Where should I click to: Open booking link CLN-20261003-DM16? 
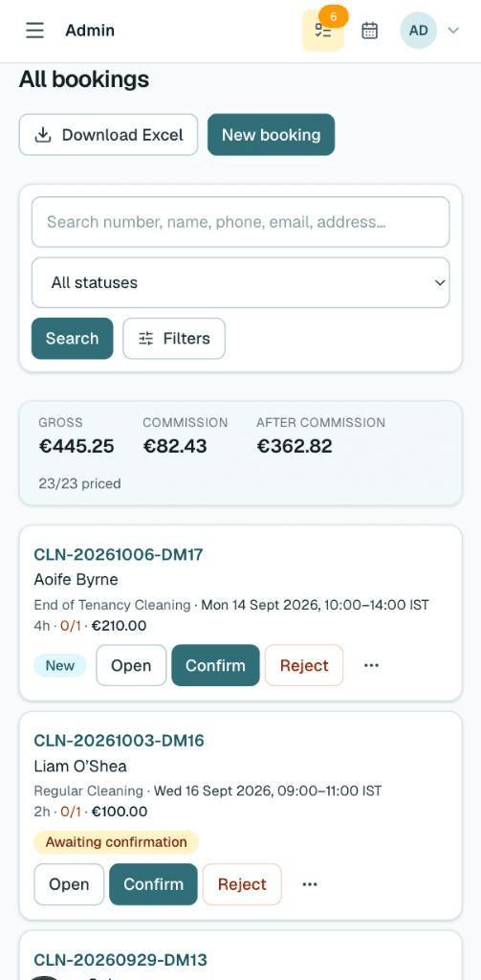(119, 741)
